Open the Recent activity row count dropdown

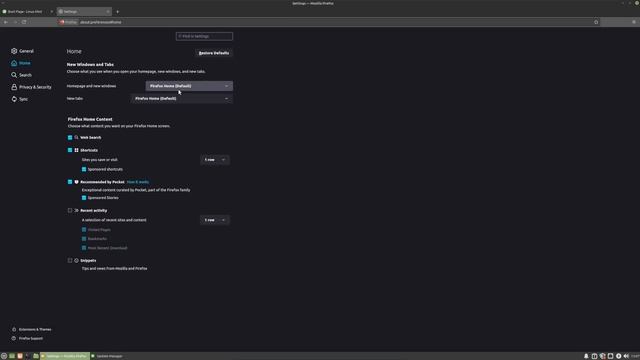215,220
